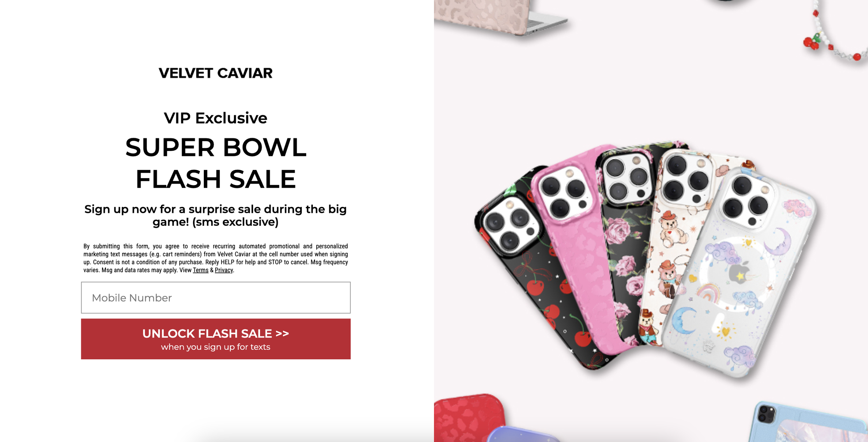This screenshot has width=868, height=442.
Task: Click the Super Bowl Flash Sale heading
Action: pos(216,163)
